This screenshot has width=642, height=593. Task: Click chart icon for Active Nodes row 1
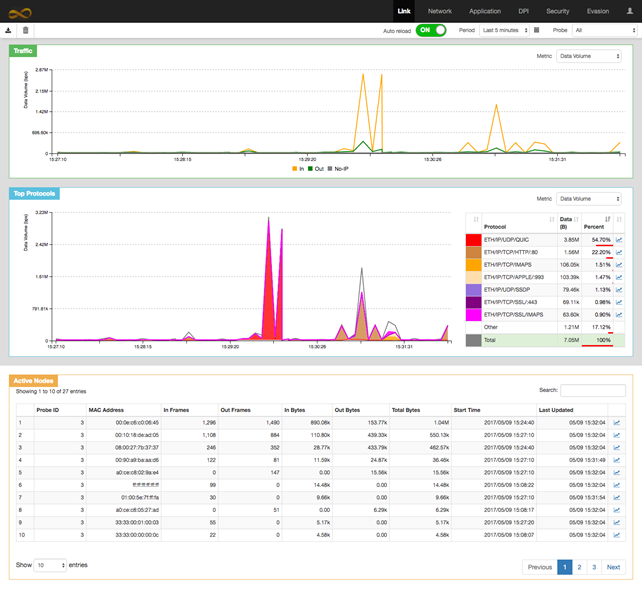click(617, 423)
